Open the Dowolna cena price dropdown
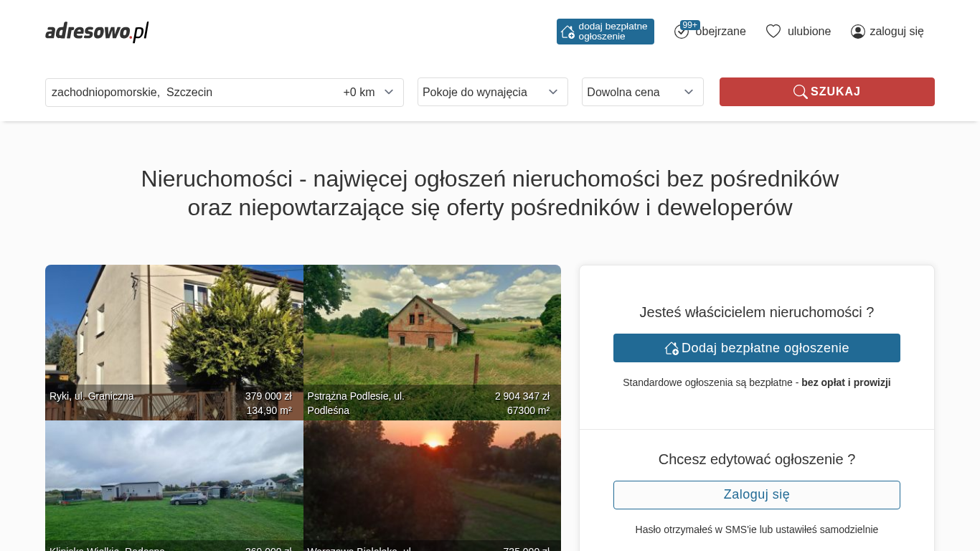 point(642,92)
